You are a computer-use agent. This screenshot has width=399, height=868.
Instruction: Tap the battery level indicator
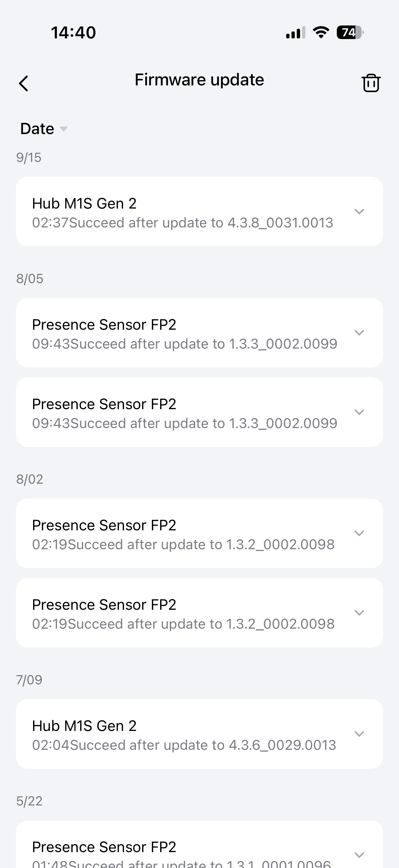click(349, 32)
